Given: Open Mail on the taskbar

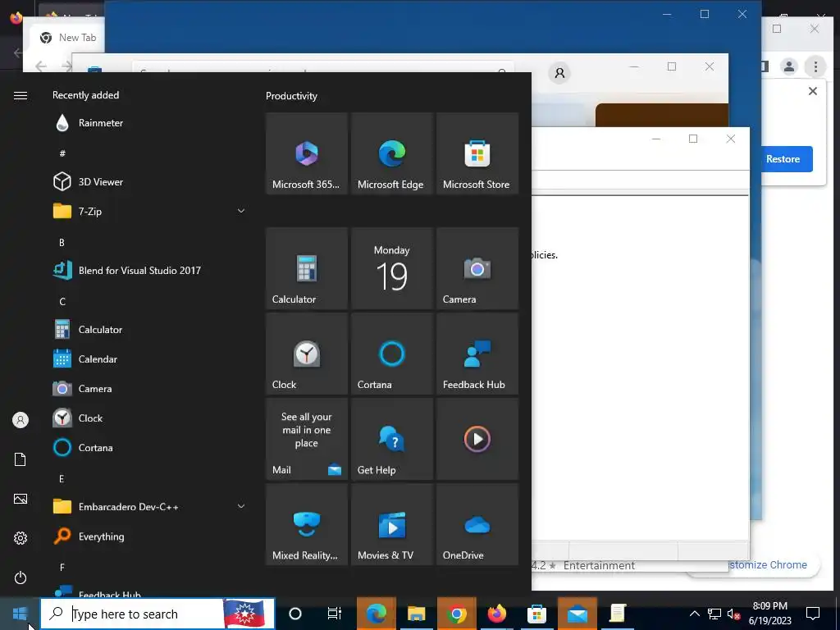Looking at the screenshot, I should click(x=577, y=614).
